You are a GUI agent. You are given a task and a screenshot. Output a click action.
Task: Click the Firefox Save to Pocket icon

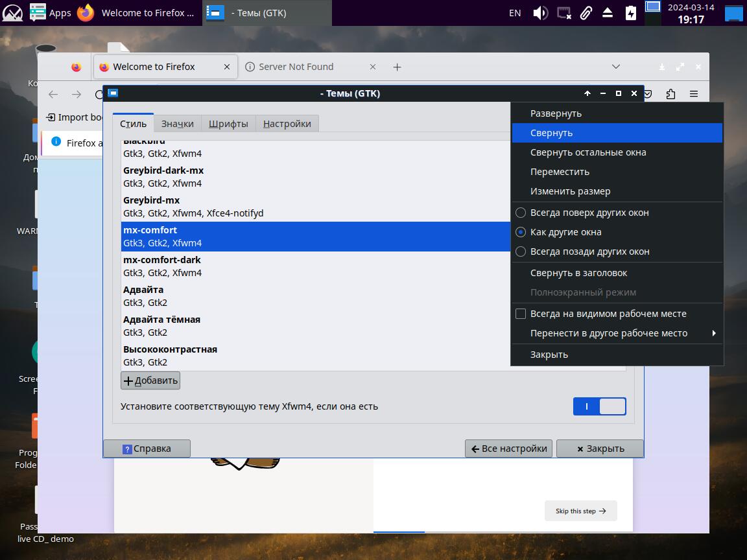648,94
